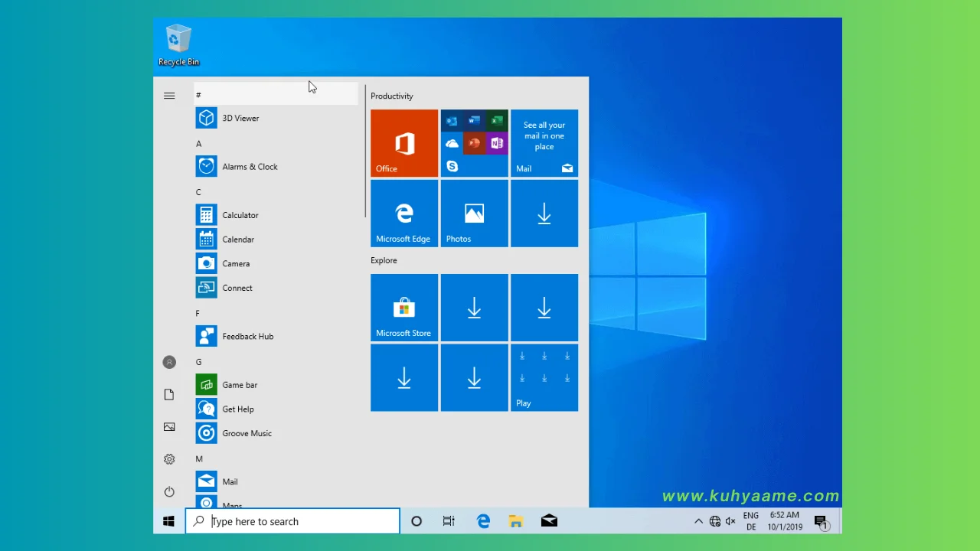Image resolution: width=980 pixels, height=551 pixels.
Task: Open the Calculator app
Action: 276,215
